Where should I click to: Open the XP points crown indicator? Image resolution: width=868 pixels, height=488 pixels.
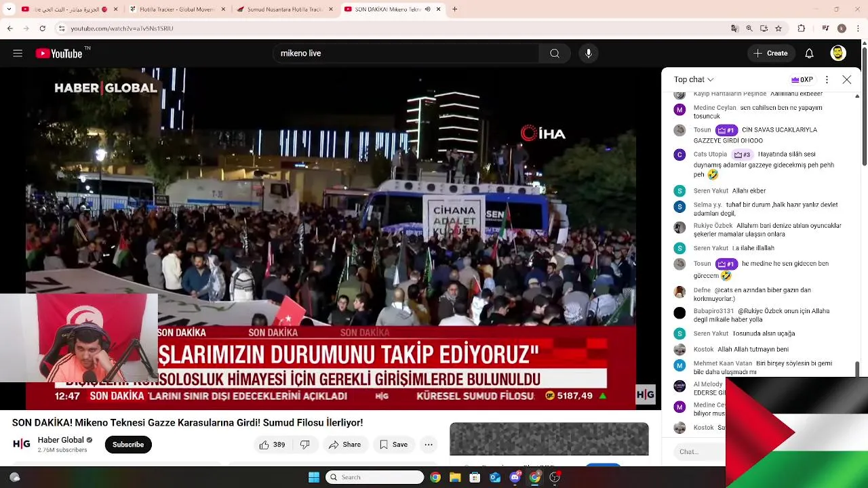(x=802, y=79)
